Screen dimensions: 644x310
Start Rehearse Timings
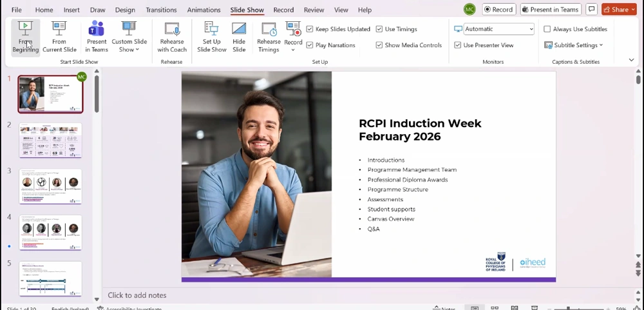(x=269, y=37)
